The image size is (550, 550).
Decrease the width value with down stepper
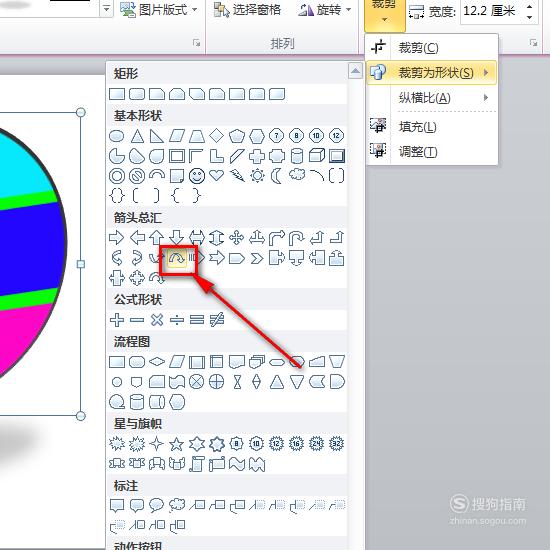coord(530,17)
